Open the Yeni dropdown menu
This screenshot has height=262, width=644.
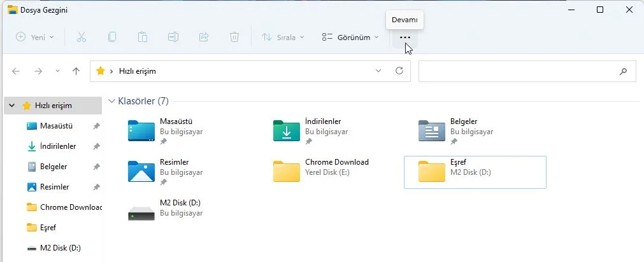click(35, 37)
